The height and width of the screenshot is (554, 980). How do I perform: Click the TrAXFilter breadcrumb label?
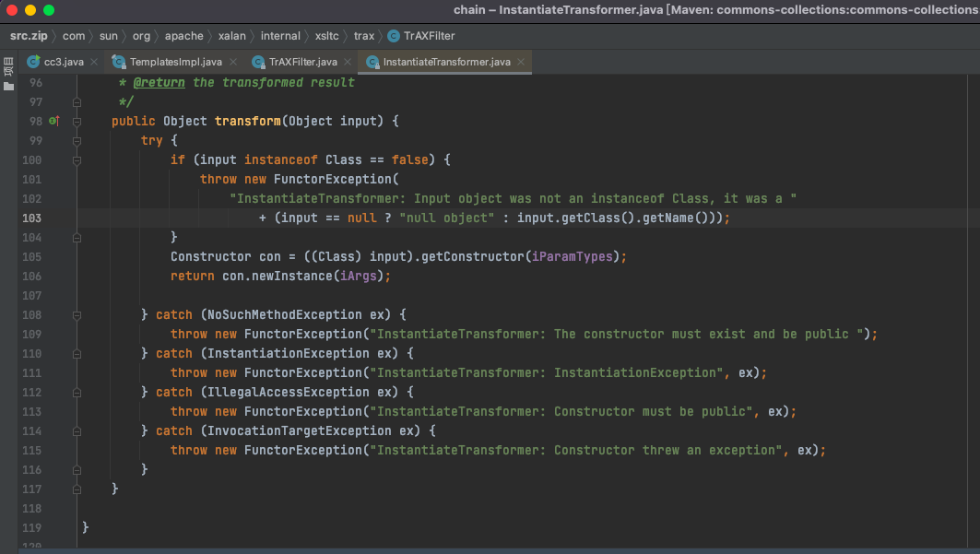430,36
